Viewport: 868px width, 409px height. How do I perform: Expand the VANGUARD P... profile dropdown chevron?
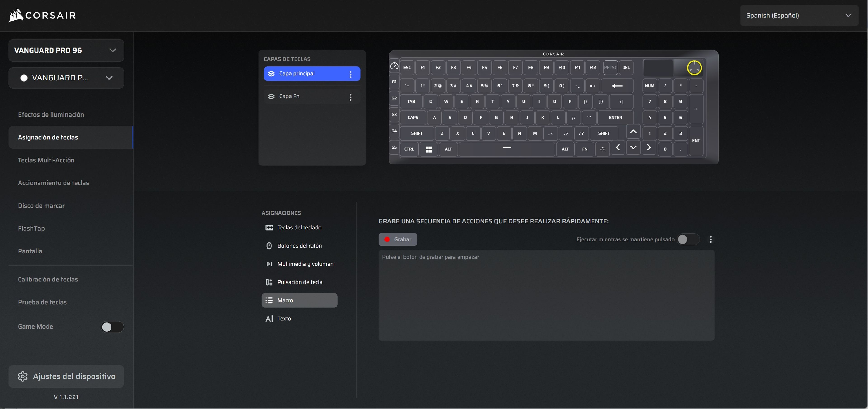109,78
